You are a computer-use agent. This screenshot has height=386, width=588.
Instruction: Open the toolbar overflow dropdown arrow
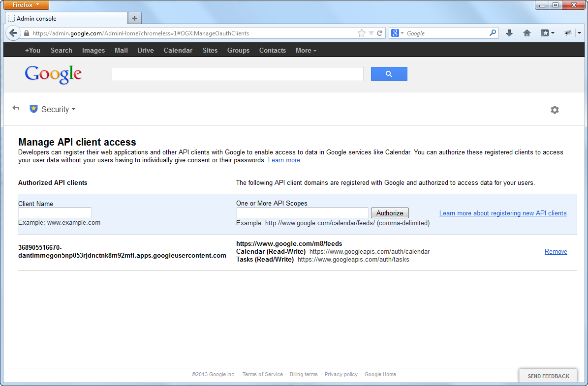tap(579, 33)
